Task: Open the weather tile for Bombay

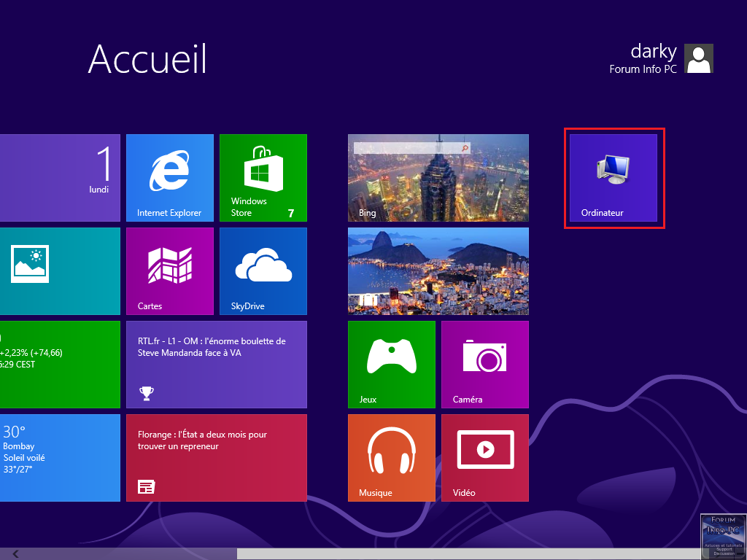Action: [60, 457]
